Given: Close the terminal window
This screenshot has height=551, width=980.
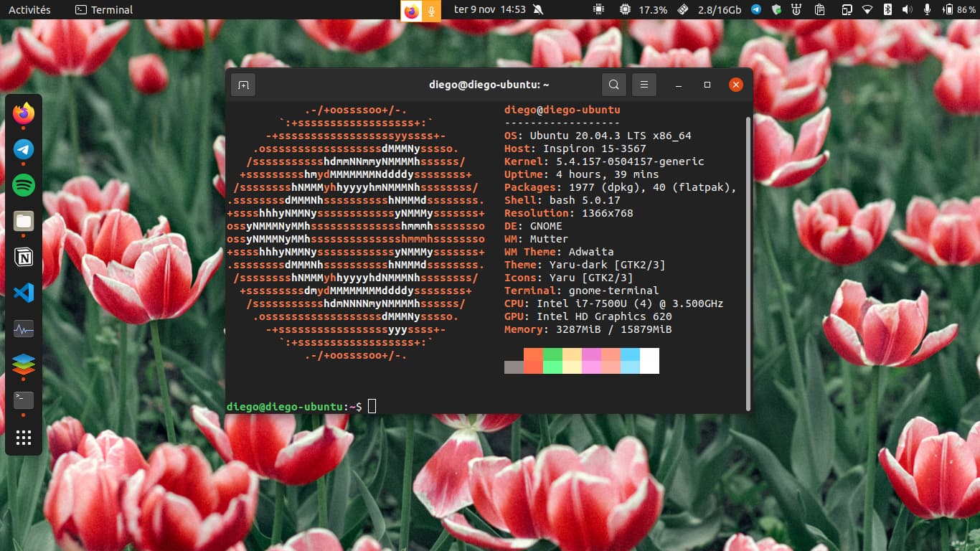Looking at the screenshot, I should 736,85.
